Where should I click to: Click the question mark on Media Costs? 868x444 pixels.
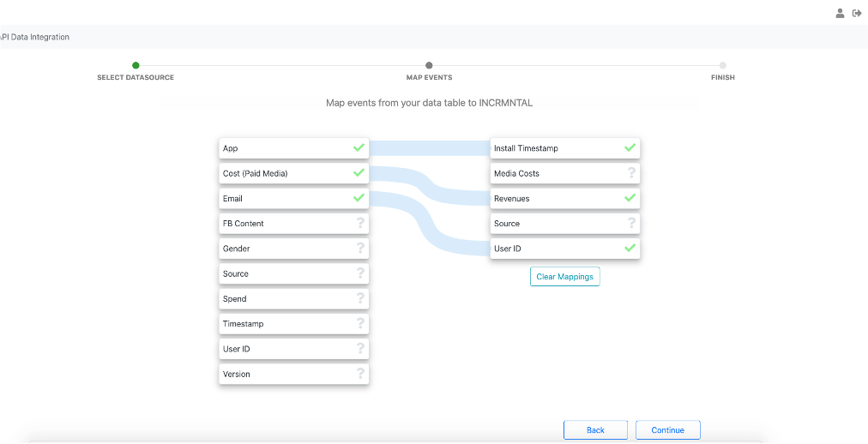(631, 172)
